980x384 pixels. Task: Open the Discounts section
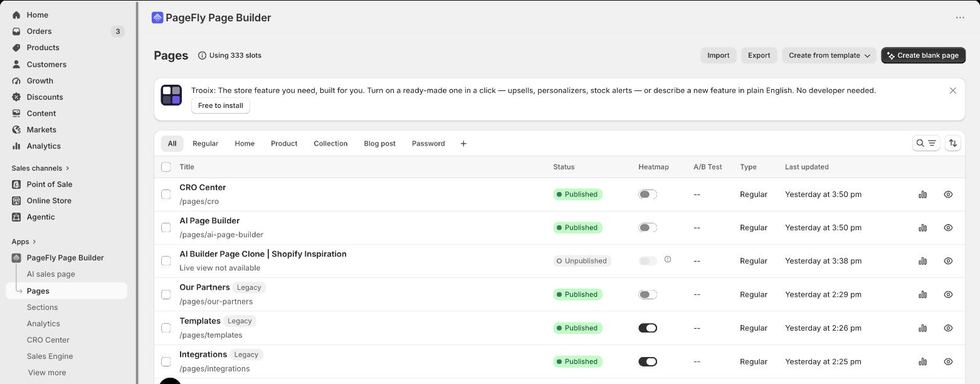[x=45, y=97]
